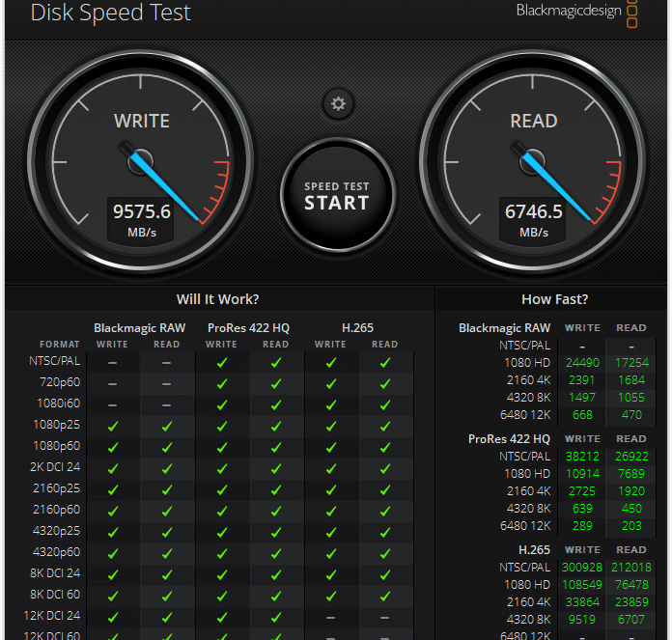Click Blackmagic RAW heading in How Fast panel
The height and width of the screenshot is (640, 672).
coord(504,327)
